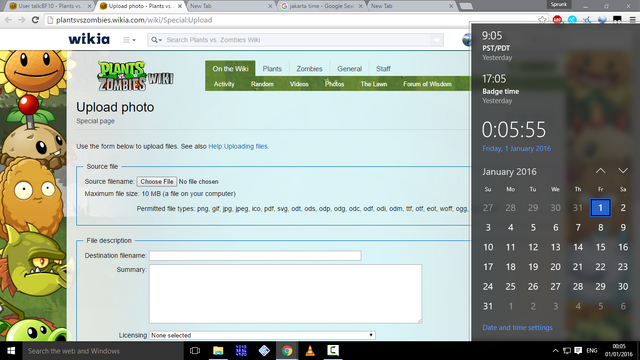Select January 15 in the calendar
This screenshot has height=360, width=640.
pyautogui.click(x=600, y=247)
